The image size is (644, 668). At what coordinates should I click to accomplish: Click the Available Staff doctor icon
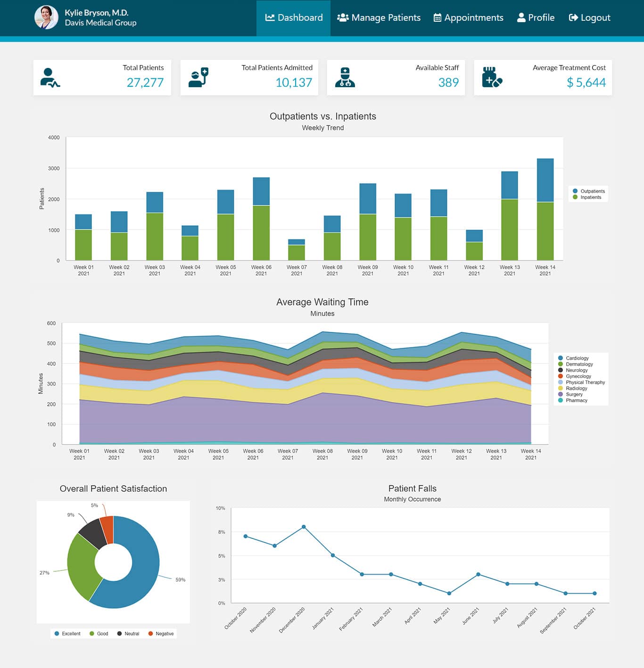click(x=345, y=77)
